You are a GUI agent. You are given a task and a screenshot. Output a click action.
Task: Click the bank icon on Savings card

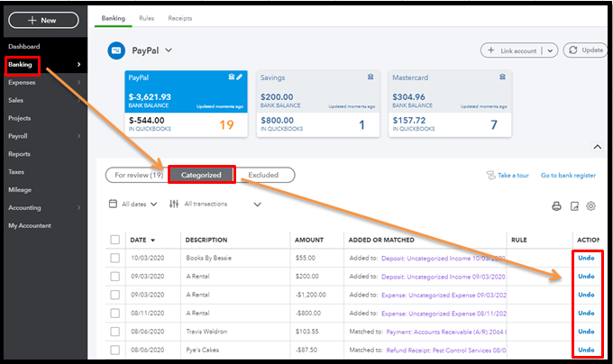(x=371, y=77)
